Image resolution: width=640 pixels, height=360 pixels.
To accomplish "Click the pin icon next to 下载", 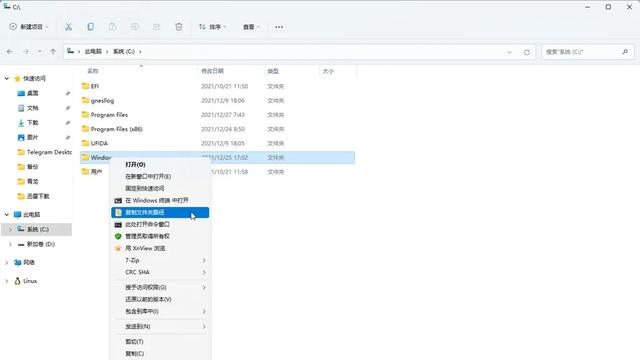I will pos(67,123).
